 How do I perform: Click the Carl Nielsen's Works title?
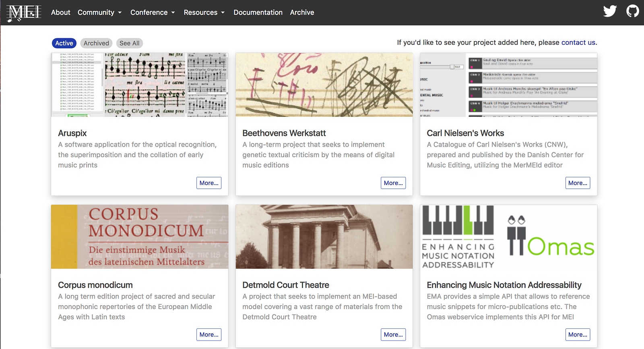click(x=465, y=133)
